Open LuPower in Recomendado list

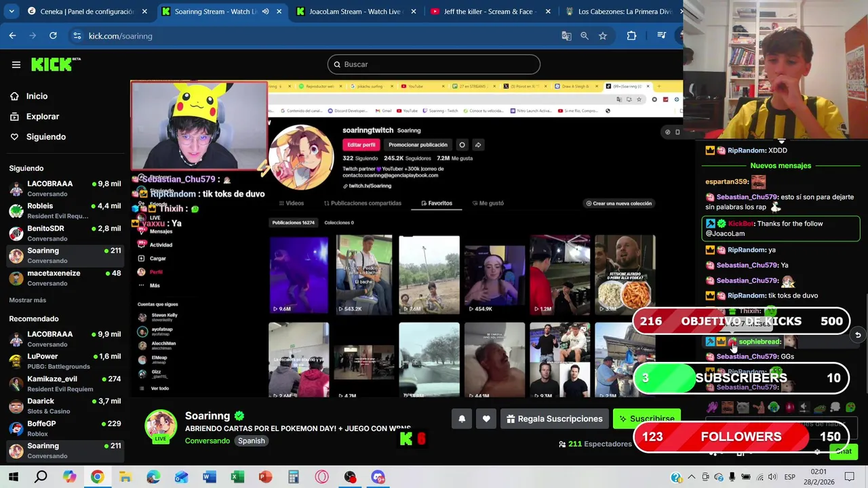coord(64,361)
